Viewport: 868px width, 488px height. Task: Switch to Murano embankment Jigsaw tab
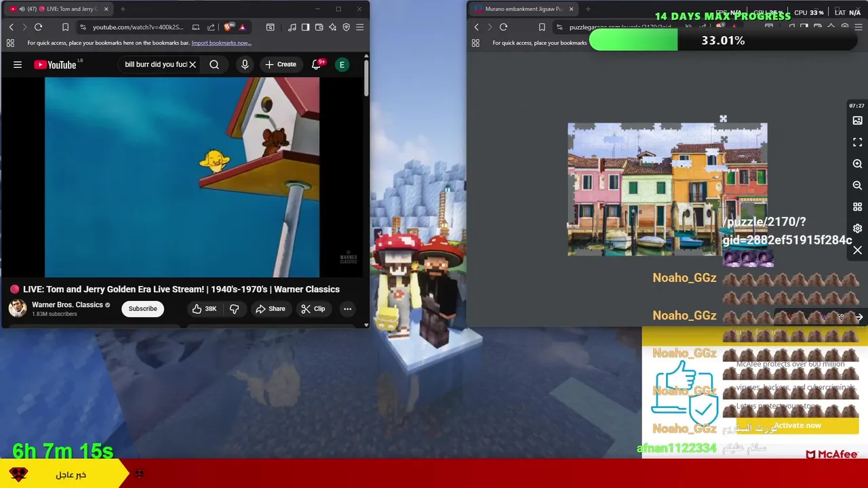(x=522, y=9)
